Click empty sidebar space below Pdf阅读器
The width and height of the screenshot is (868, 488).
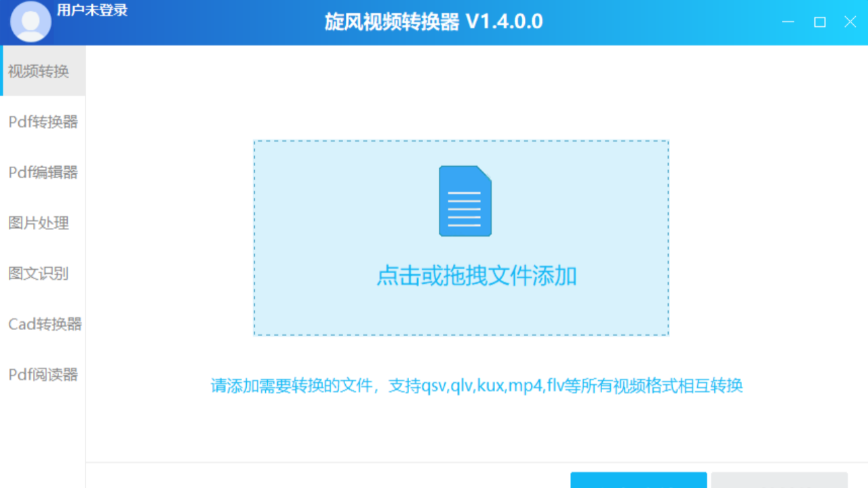coord(43,441)
